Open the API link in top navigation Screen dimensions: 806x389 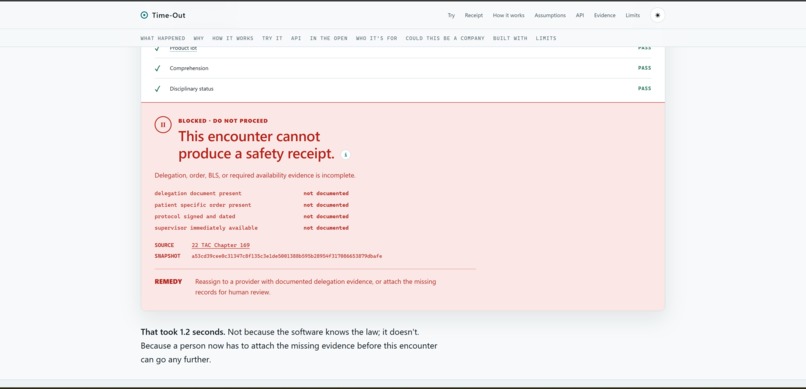click(x=579, y=15)
